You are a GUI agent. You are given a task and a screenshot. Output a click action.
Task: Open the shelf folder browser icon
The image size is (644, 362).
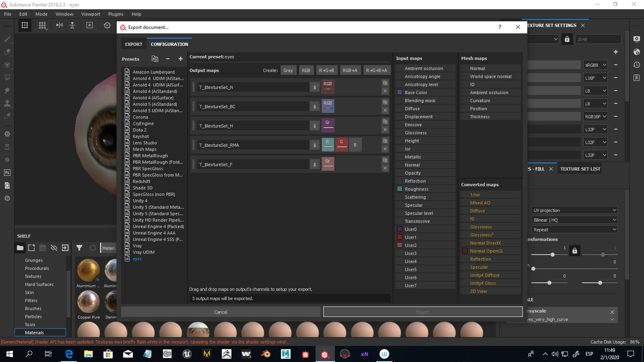point(20,248)
